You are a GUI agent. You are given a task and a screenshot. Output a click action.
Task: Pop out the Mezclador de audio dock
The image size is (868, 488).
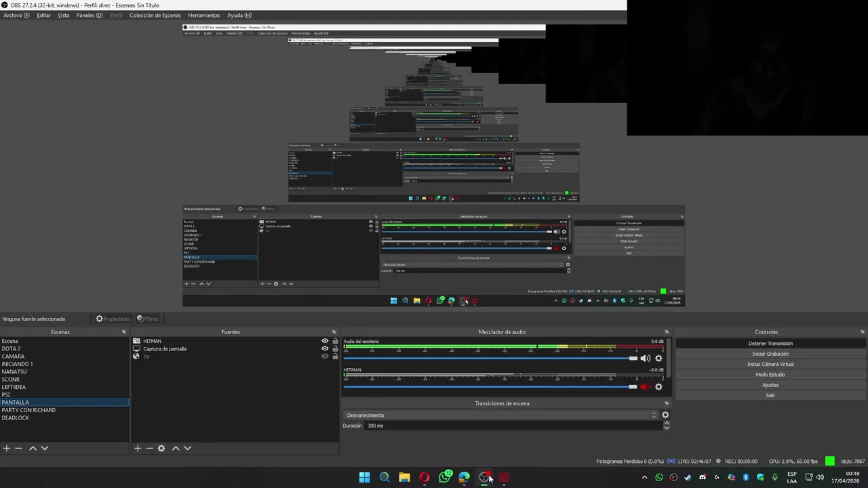667,332
